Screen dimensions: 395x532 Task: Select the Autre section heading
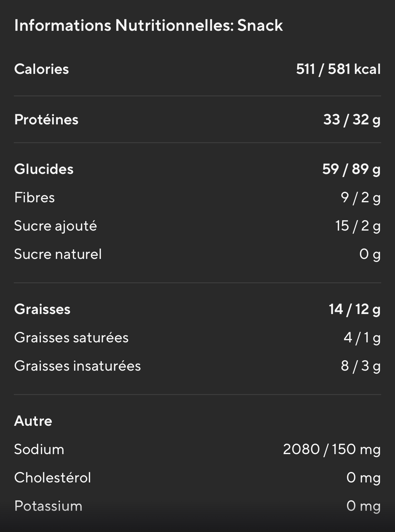[33, 421]
